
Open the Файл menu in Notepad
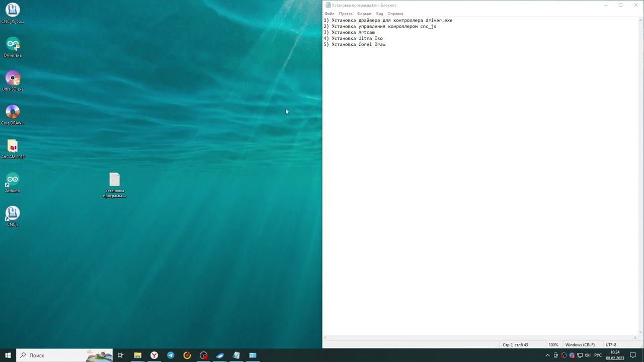coord(330,14)
